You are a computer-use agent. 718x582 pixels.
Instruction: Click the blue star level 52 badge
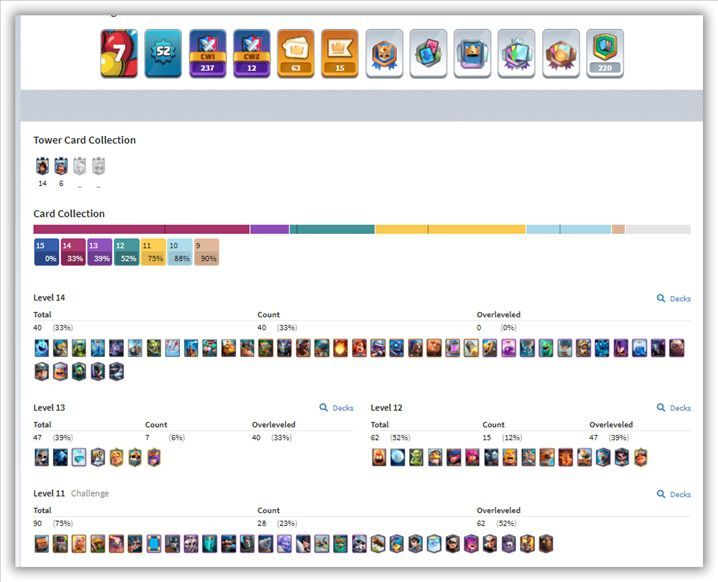[163, 53]
